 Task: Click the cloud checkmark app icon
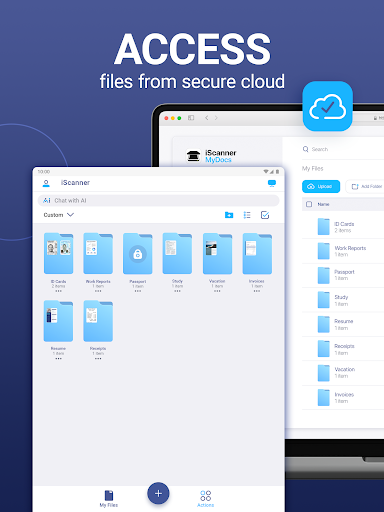327,106
